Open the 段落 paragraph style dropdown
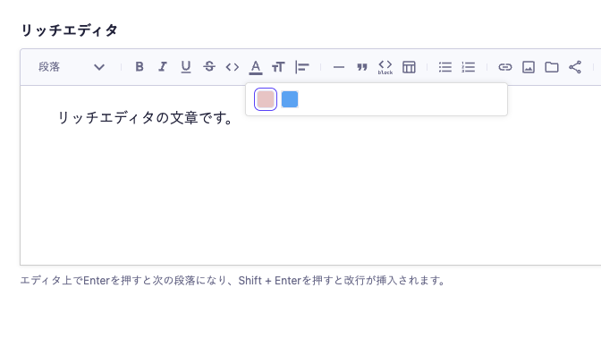 tap(72, 67)
